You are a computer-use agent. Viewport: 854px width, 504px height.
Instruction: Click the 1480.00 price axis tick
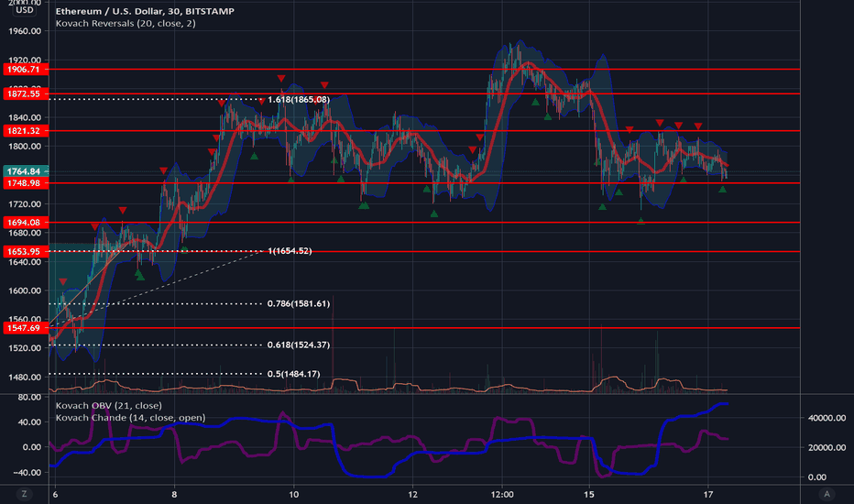(x=25, y=377)
